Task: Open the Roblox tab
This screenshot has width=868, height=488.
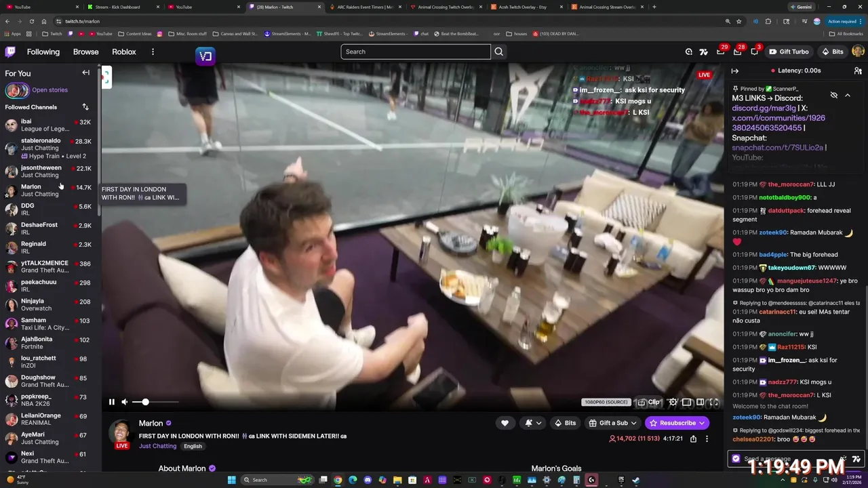Action: coord(124,52)
